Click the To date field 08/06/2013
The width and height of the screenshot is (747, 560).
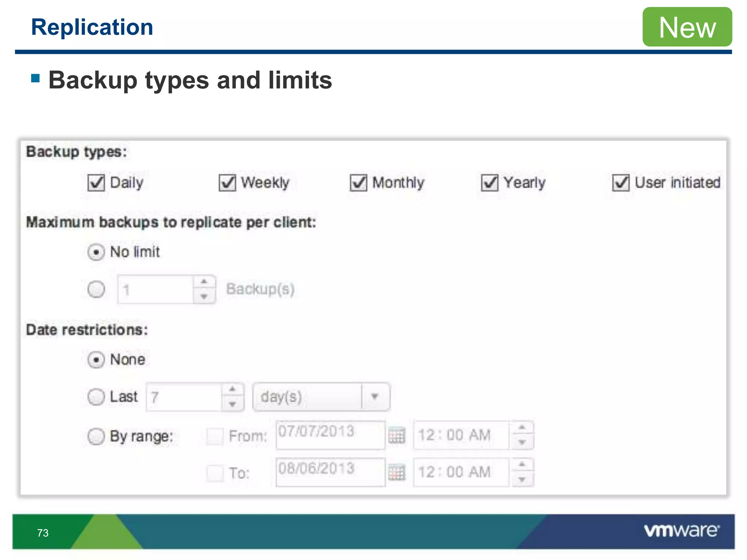(330, 472)
